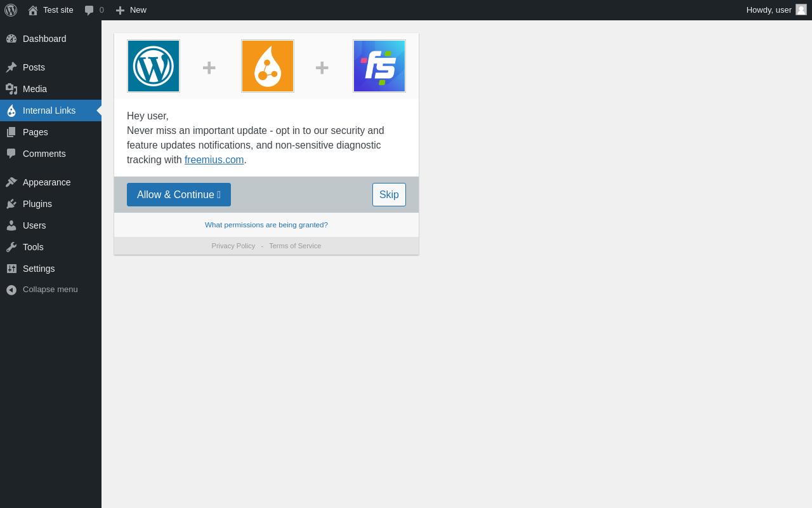Image resolution: width=812 pixels, height=508 pixels.
Task: Click the plus icon next to New
Action: pyautogui.click(x=120, y=10)
